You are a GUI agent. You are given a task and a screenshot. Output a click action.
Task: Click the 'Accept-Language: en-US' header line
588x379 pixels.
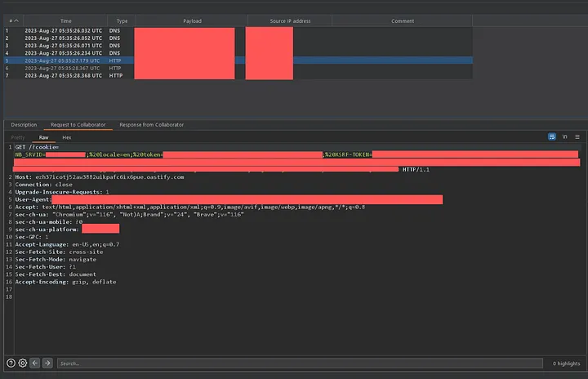67,244
